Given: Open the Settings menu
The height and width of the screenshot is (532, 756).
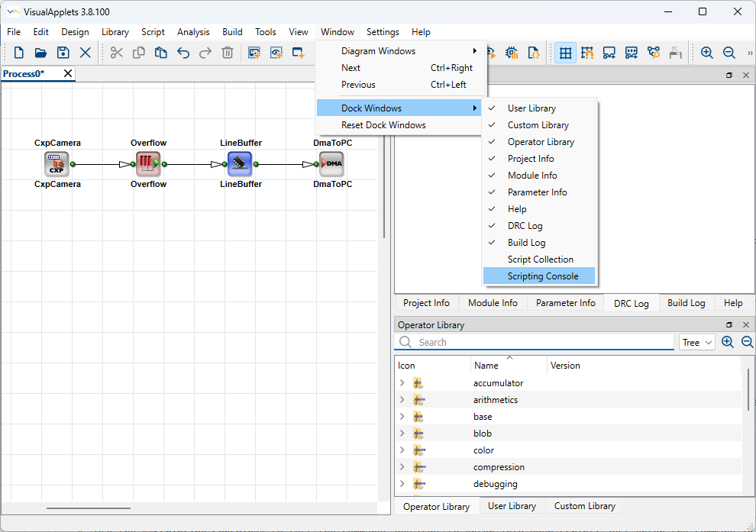Looking at the screenshot, I should tap(383, 32).
